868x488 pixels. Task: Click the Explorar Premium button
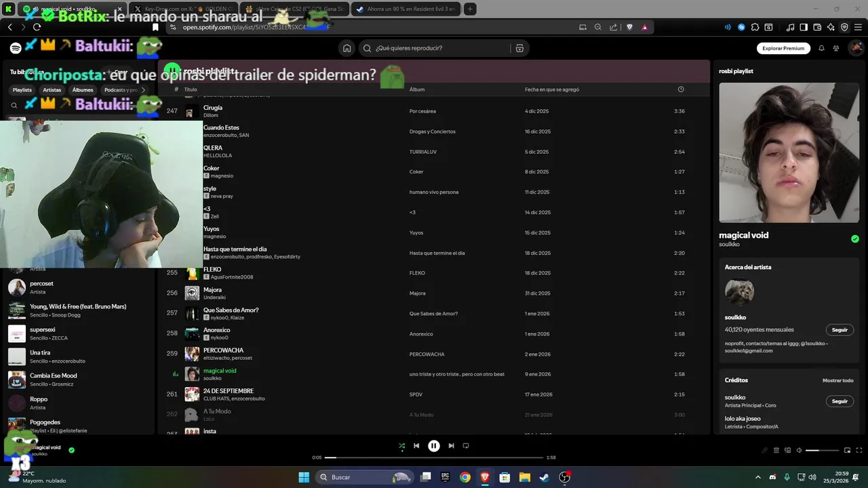783,48
